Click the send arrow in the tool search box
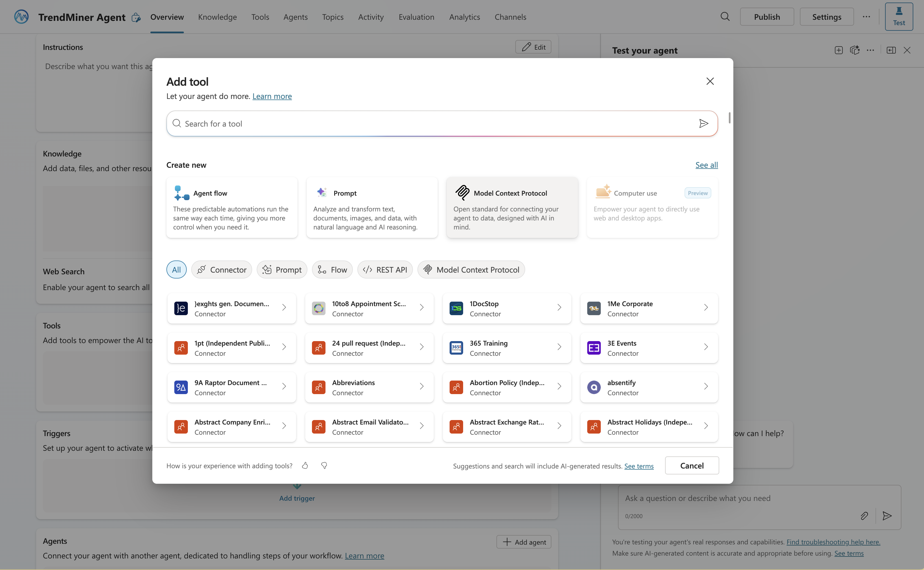Image resolution: width=924 pixels, height=570 pixels. coord(703,124)
